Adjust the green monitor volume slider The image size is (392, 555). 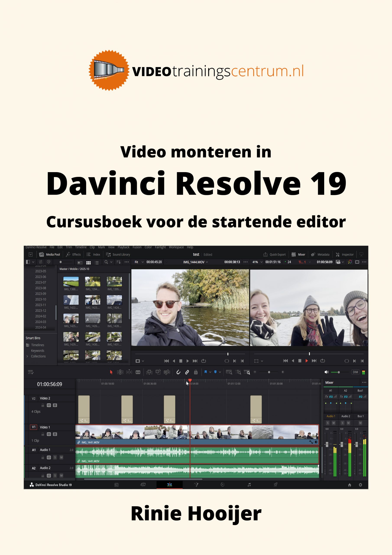coord(339,372)
